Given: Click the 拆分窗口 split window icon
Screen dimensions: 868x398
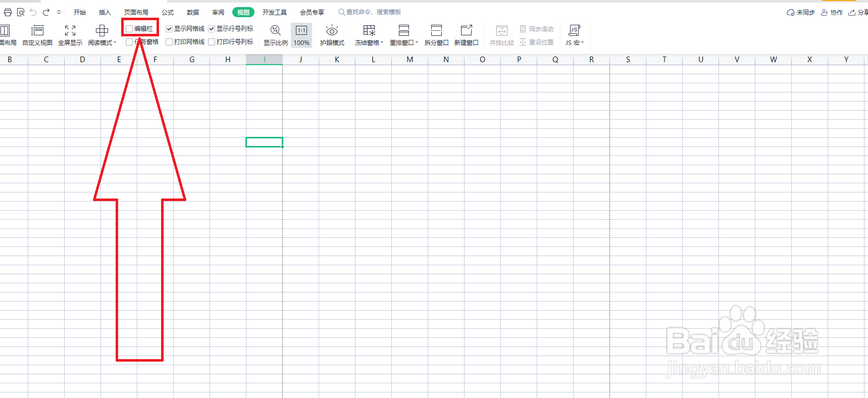Looking at the screenshot, I should 436,30.
